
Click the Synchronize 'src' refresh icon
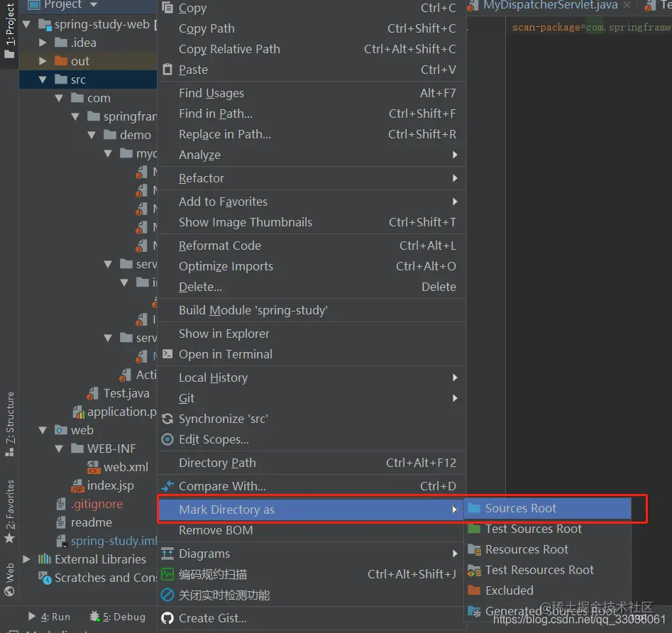[167, 419]
